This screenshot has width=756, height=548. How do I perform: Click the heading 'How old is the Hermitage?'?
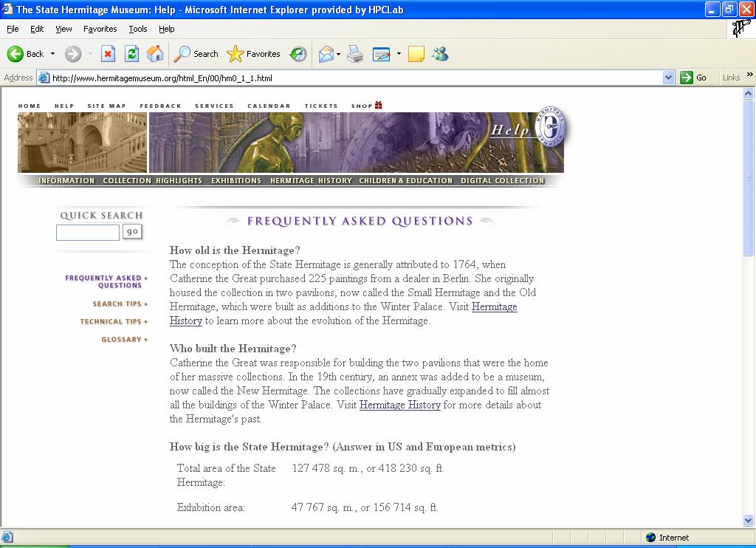pos(235,250)
